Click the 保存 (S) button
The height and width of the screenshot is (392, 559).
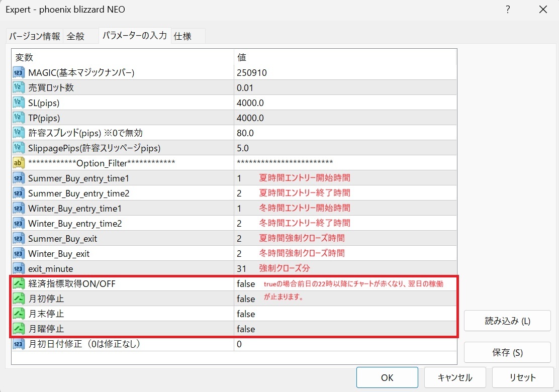(500, 353)
